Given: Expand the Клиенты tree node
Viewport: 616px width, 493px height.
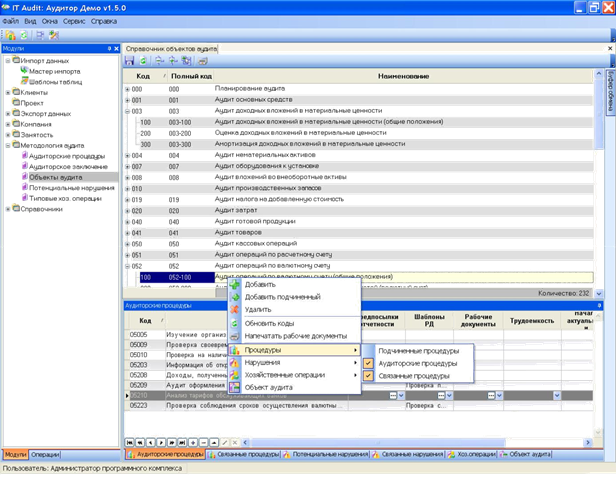Looking at the screenshot, I should pos(7,92).
